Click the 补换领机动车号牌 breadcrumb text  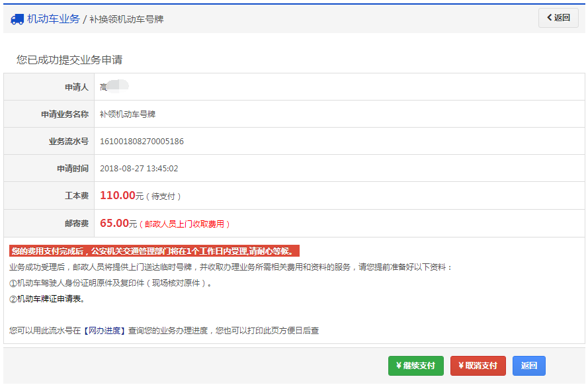pyautogui.click(x=126, y=19)
